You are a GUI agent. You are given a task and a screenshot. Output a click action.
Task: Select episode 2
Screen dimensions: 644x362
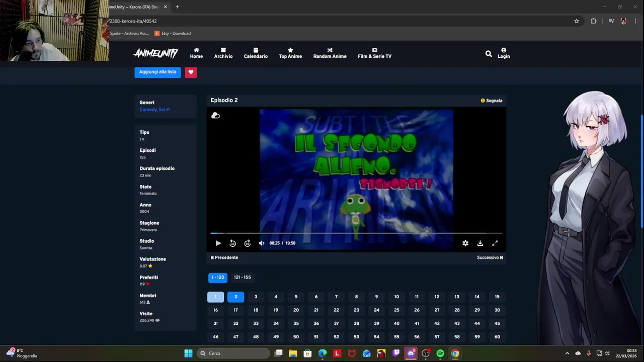point(235,297)
